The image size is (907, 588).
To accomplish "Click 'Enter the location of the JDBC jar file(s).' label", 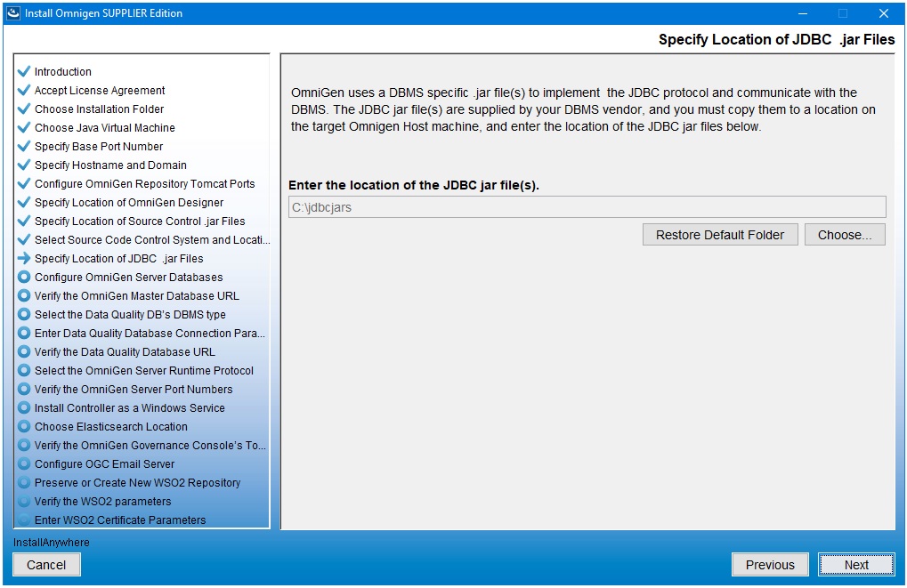I will (x=414, y=185).
